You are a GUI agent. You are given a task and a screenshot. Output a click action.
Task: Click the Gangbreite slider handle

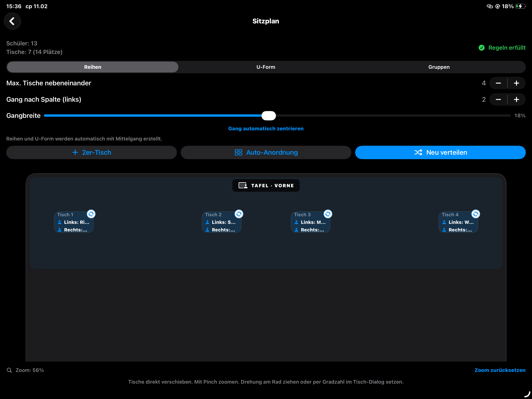pos(268,116)
